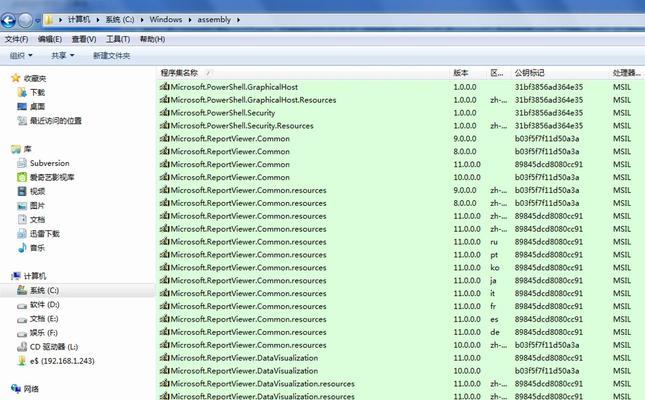Viewport: 645px width, 400px height.
Task: Click the 文档 library icon
Action: point(22,220)
